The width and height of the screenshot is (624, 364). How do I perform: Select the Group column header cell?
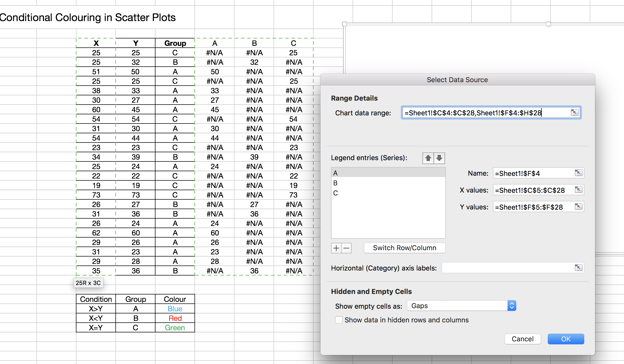175,43
